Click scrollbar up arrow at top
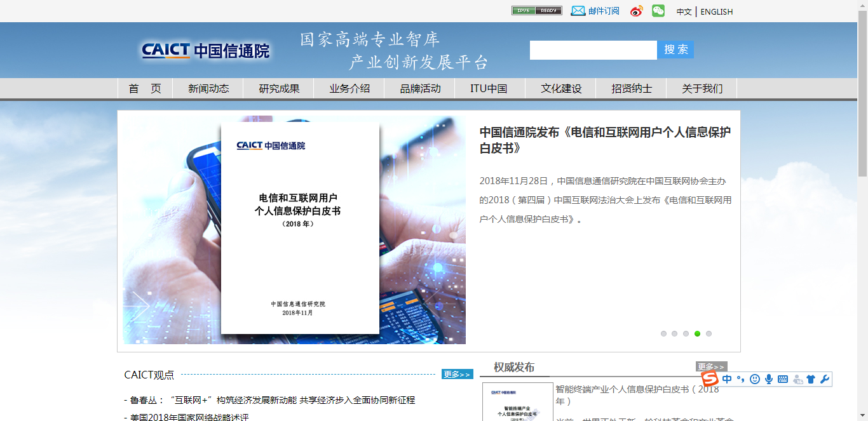 862,5
